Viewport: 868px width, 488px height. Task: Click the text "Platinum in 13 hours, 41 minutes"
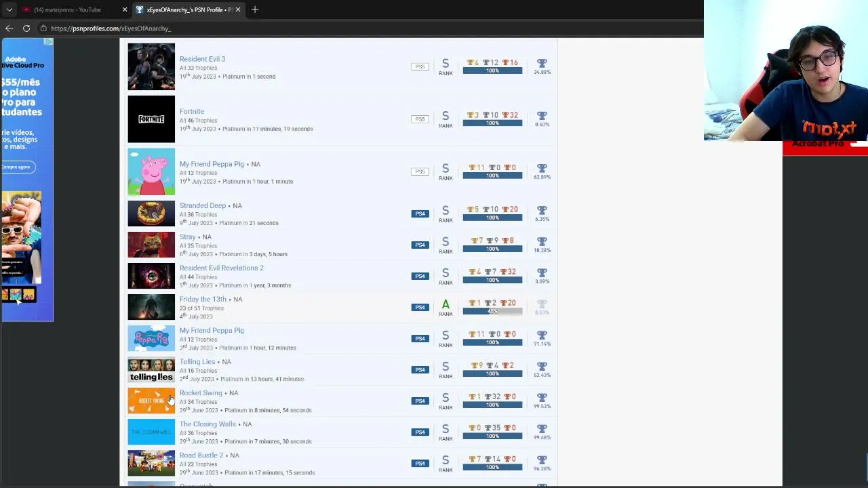click(262, 379)
